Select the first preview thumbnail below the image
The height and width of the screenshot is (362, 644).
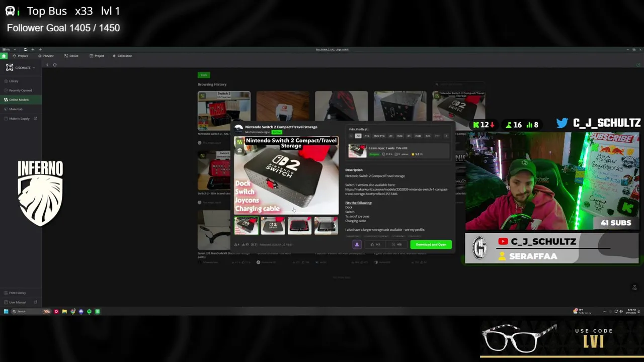(x=247, y=226)
